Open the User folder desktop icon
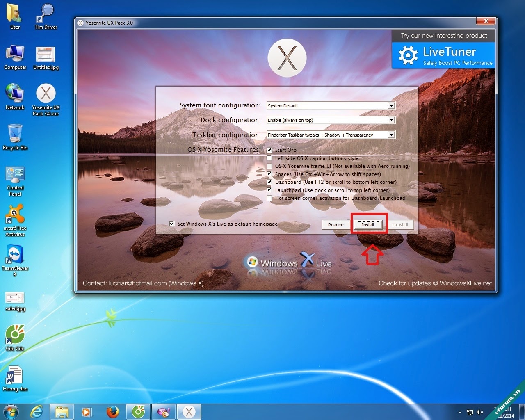 [x=15, y=16]
